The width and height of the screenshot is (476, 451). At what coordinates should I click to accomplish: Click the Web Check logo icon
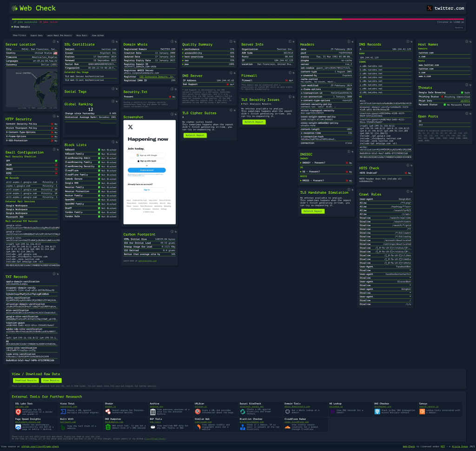tap(14, 8)
